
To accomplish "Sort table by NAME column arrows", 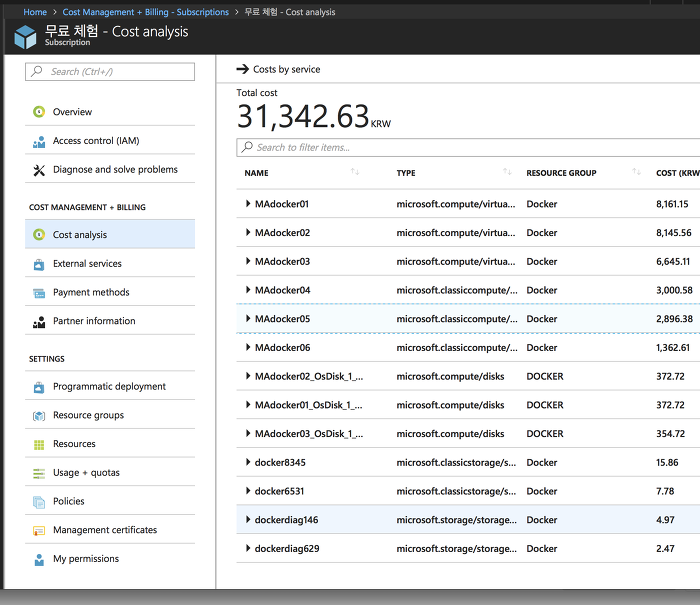I will [355, 172].
